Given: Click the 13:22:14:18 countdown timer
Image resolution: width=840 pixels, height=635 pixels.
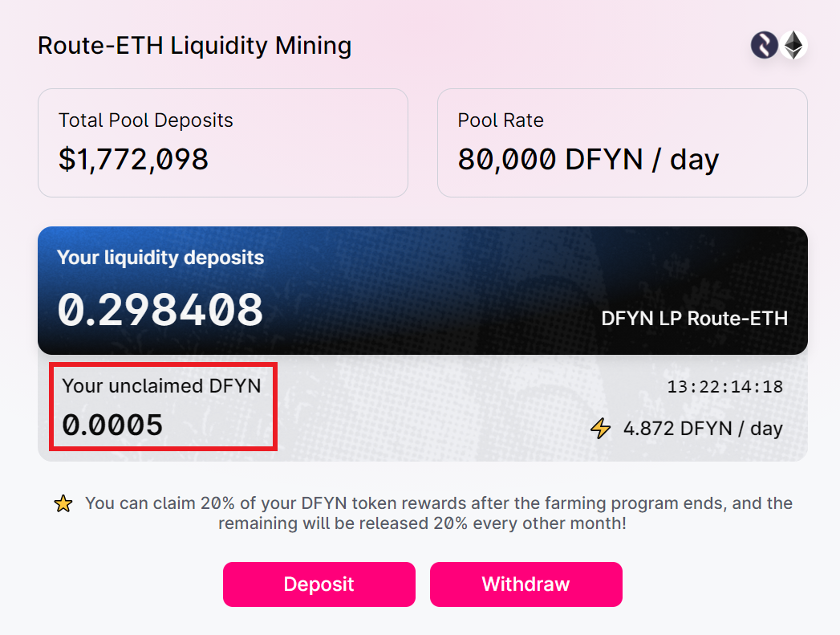Looking at the screenshot, I should click(724, 387).
